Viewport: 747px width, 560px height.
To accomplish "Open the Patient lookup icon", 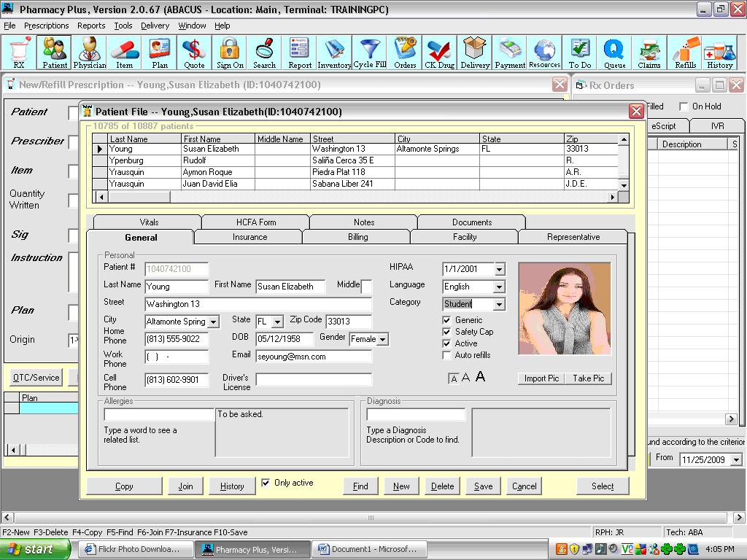I will pyautogui.click(x=55, y=52).
